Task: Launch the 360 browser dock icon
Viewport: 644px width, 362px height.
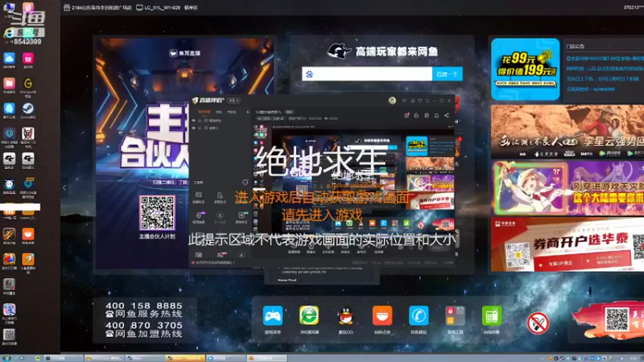Action: 309,316
